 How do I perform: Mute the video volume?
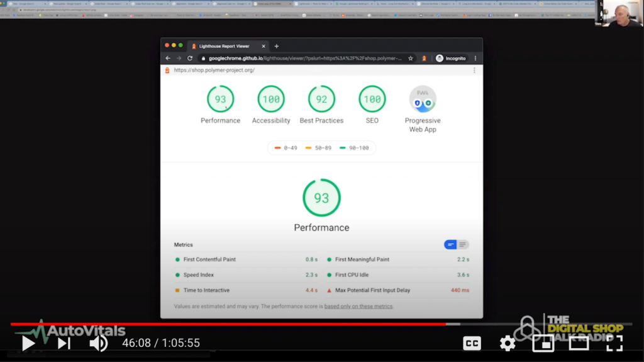[97, 343]
